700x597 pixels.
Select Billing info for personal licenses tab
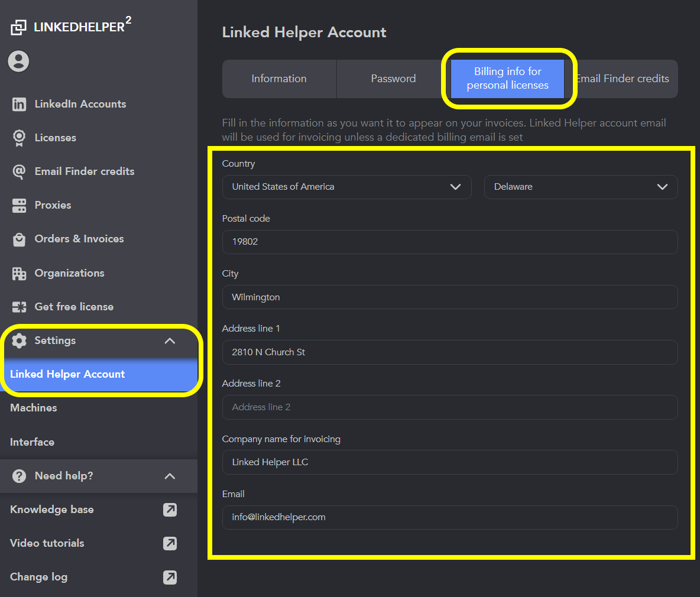coord(508,79)
